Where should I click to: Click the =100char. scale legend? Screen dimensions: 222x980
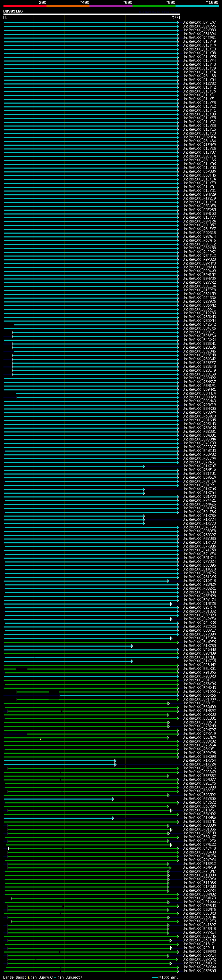(164, 977)
